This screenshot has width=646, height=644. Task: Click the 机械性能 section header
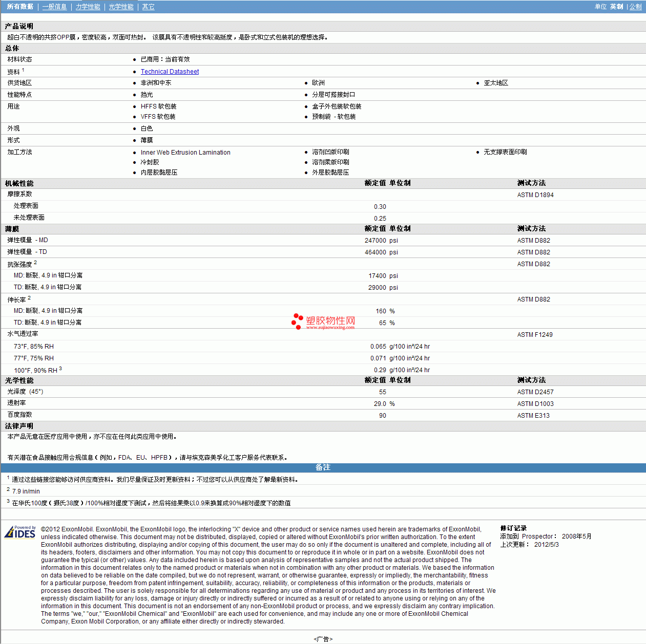coord(19,183)
